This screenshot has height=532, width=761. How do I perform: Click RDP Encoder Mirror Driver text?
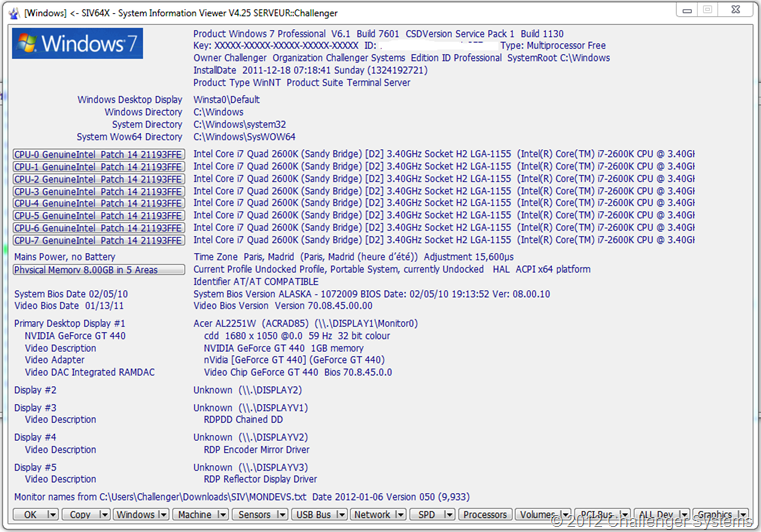257,449
